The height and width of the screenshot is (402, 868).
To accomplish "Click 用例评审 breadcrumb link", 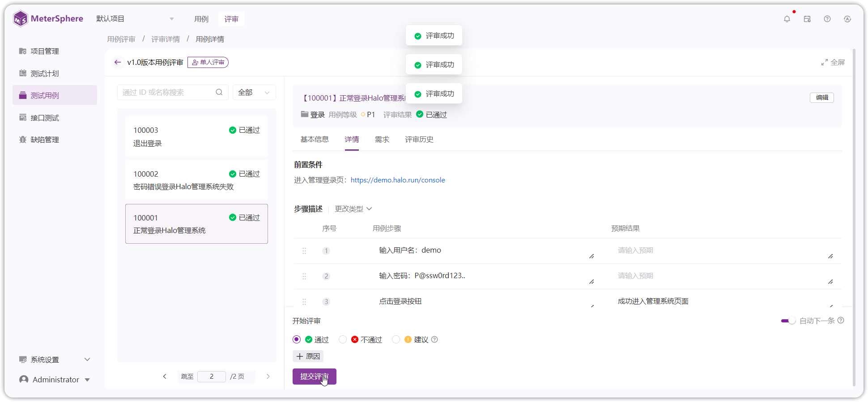I will point(121,39).
